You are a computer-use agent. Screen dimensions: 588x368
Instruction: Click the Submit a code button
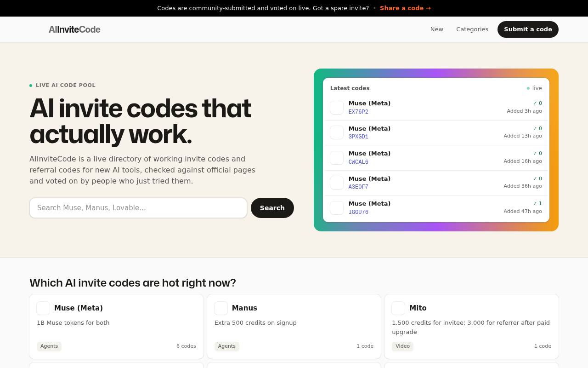(528, 29)
